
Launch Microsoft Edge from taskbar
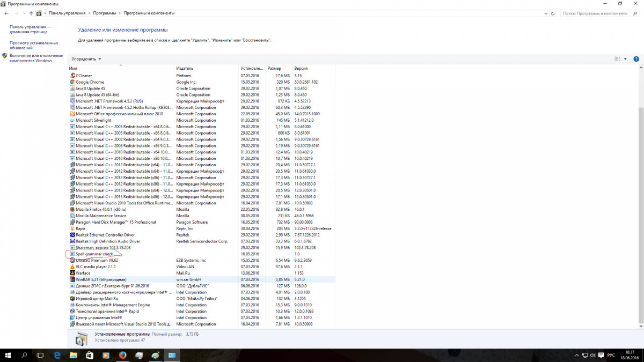57,356
